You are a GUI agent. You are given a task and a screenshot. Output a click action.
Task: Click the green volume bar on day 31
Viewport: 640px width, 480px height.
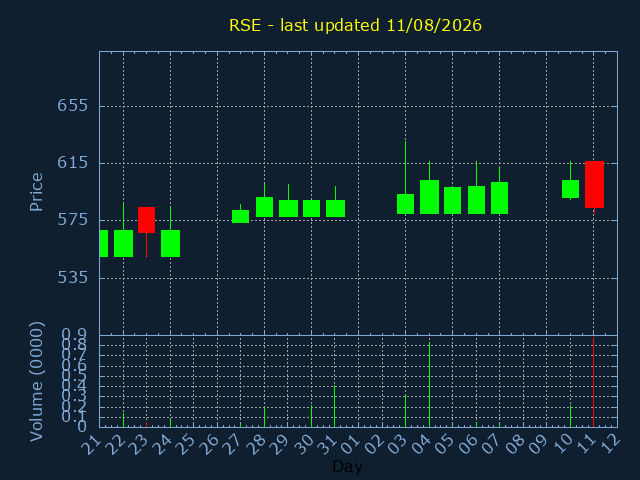coord(335,406)
